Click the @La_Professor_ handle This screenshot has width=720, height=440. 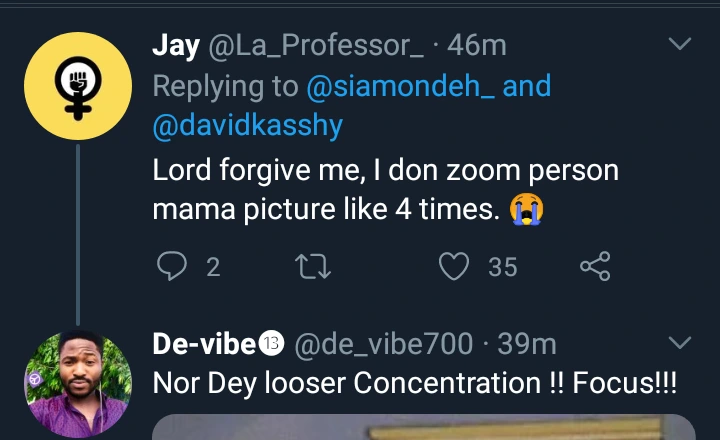click(318, 45)
